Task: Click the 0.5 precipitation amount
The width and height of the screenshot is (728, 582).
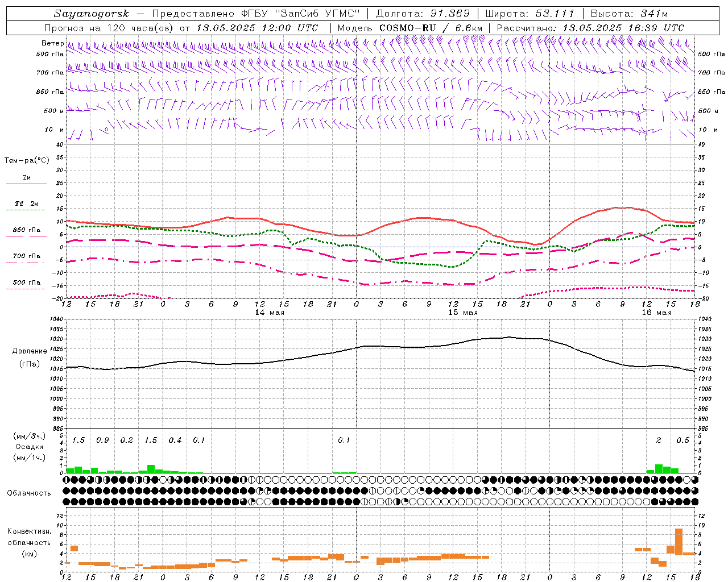Action: tap(682, 440)
